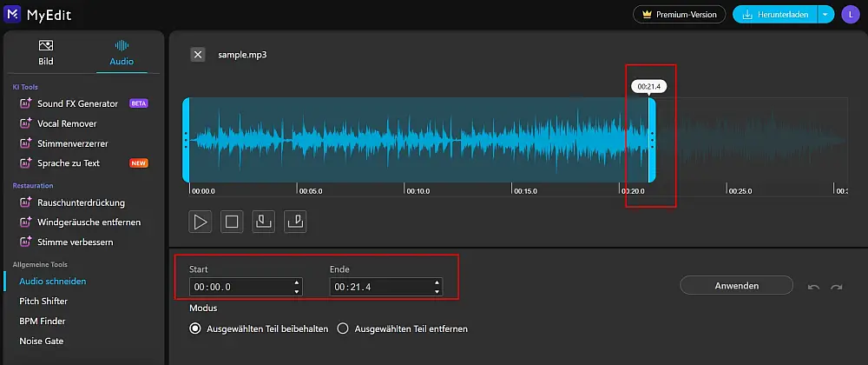This screenshot has width=868, height=365.
Task: Open the Premium-Version offer
Action: pyautogui.click(x=680, y=15)
